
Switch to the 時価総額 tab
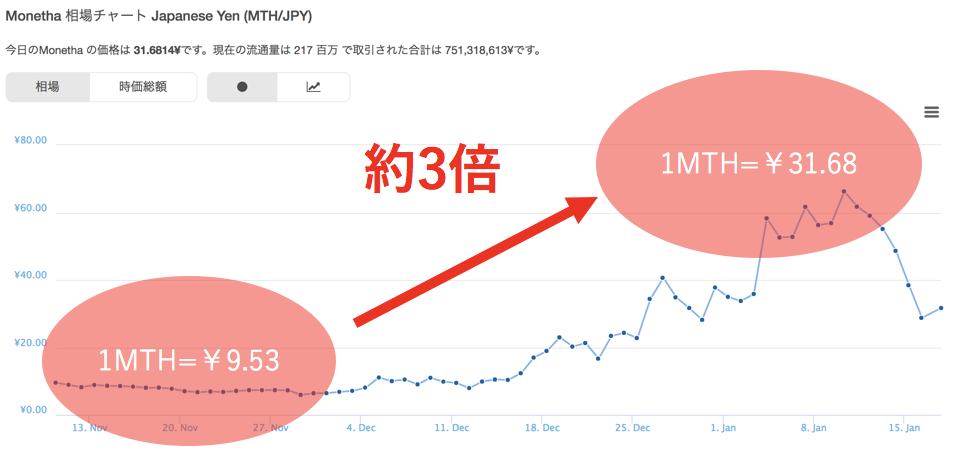[143, 87]
